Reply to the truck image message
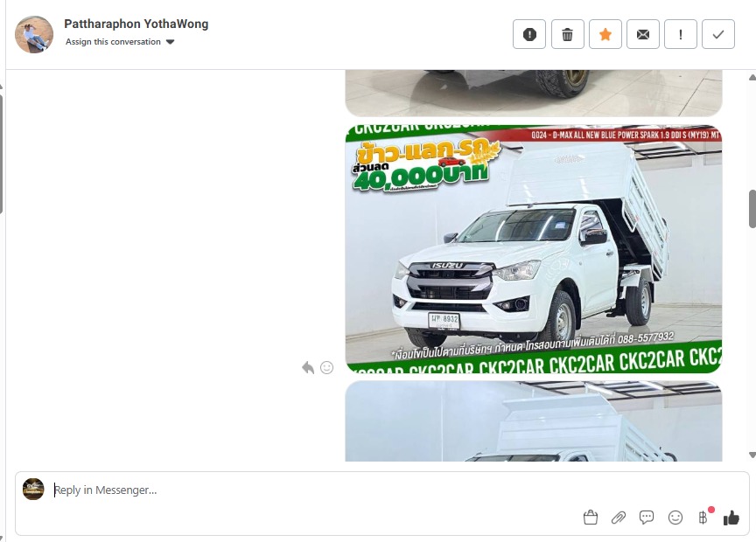Image resolution: width=756 pixels, height=542 pixels. pyautogui.click(x=308, y=367)
